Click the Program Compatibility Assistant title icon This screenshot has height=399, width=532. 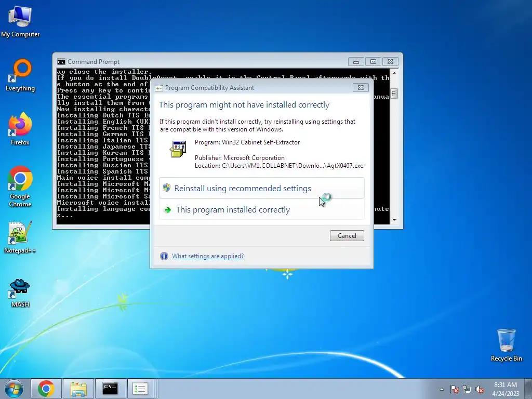click(x=158, y=88)
